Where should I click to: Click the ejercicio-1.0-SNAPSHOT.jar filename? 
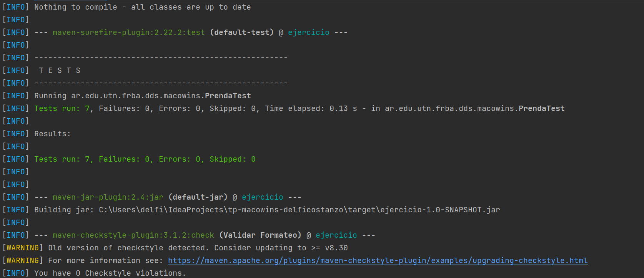click(x=440, y=210)
